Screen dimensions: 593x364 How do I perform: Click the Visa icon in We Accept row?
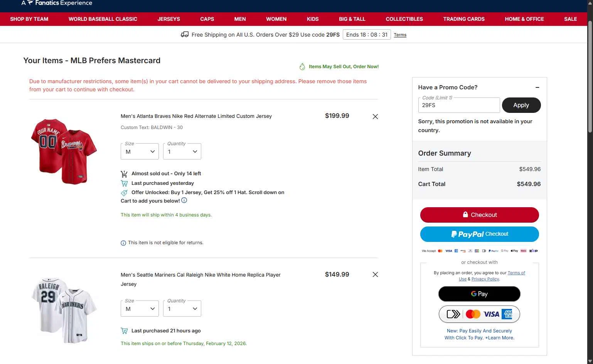coord(449,251)
